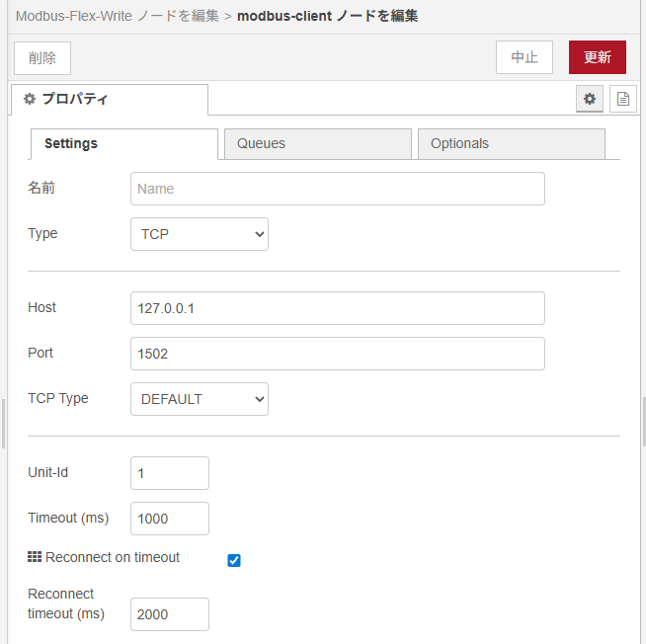This screenshot has height=644, width=646.
Task: Click the 名前 Name input field
Action: pos(337,189)
